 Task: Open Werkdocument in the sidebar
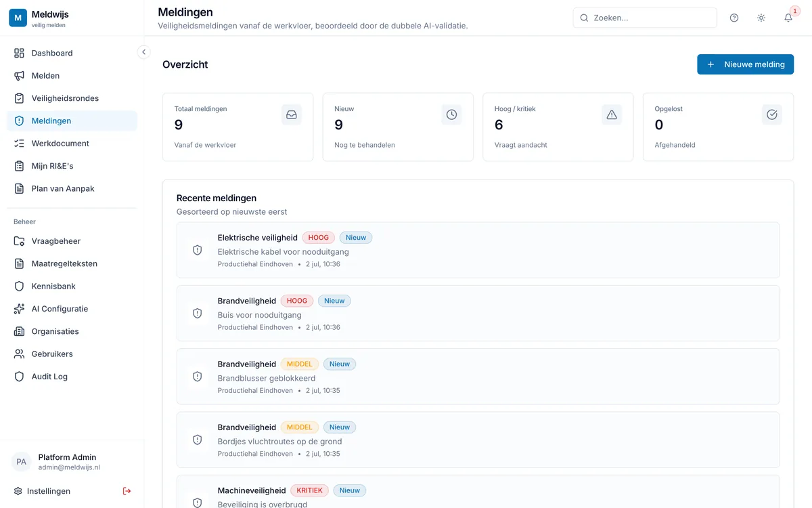pos(72,144)
